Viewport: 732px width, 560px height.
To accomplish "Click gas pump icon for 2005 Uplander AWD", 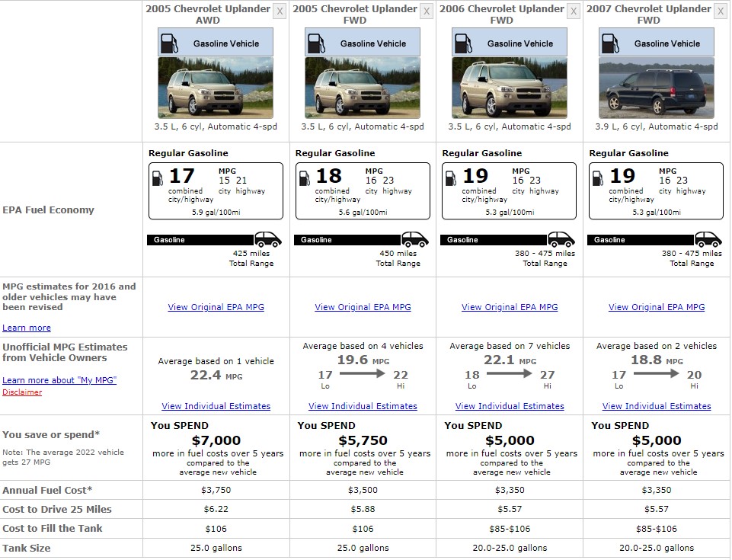I will pyautogui.click(x=168, y=43).
